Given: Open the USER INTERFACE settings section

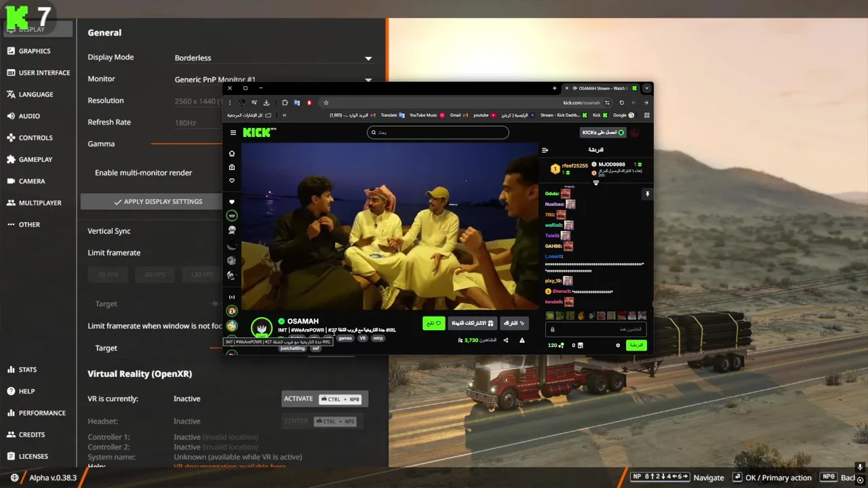Looking at the screenshot, I should pos(39,73).
